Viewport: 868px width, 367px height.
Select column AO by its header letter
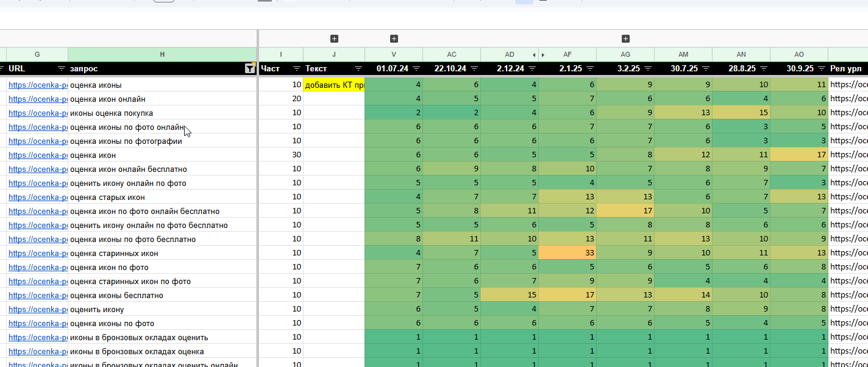[x=799, y=54]
